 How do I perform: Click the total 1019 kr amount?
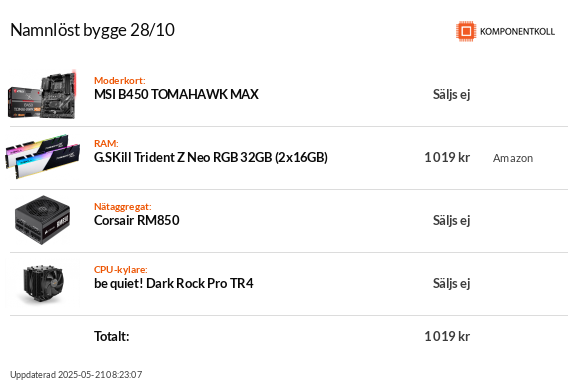447,336
